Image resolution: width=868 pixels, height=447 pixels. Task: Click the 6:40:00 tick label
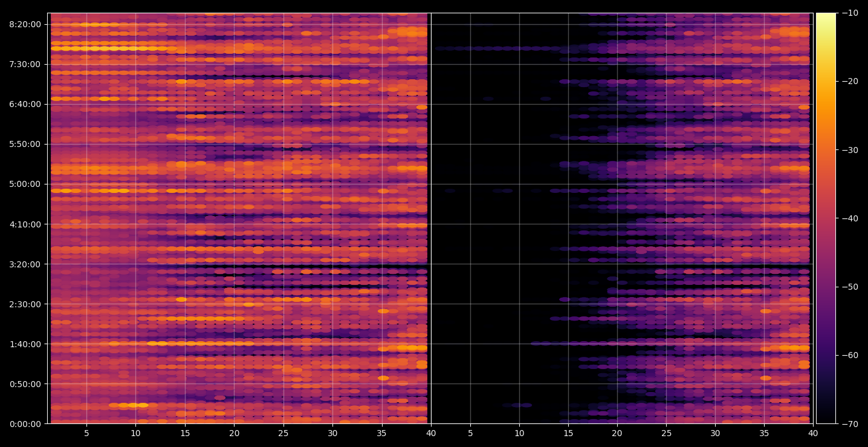click(x=25, y=104)
